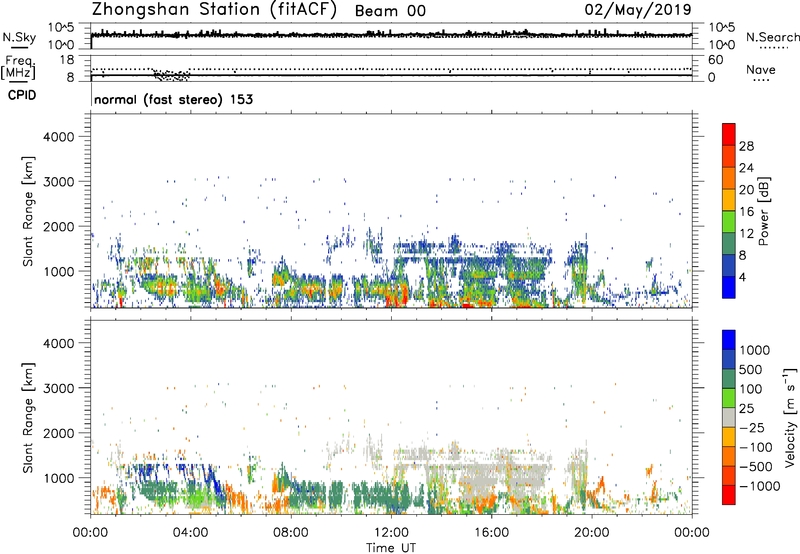Click the 'N.Sky' legend label

point(19,38)
